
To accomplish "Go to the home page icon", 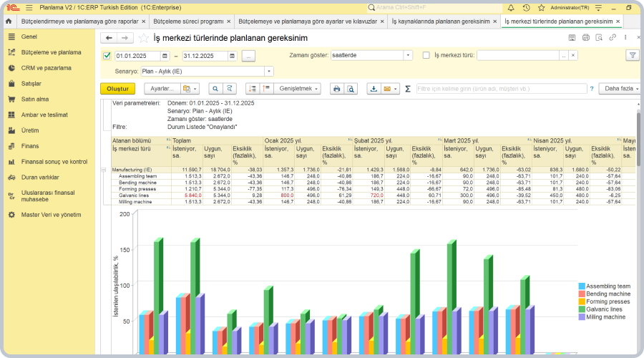I will 9,21.
